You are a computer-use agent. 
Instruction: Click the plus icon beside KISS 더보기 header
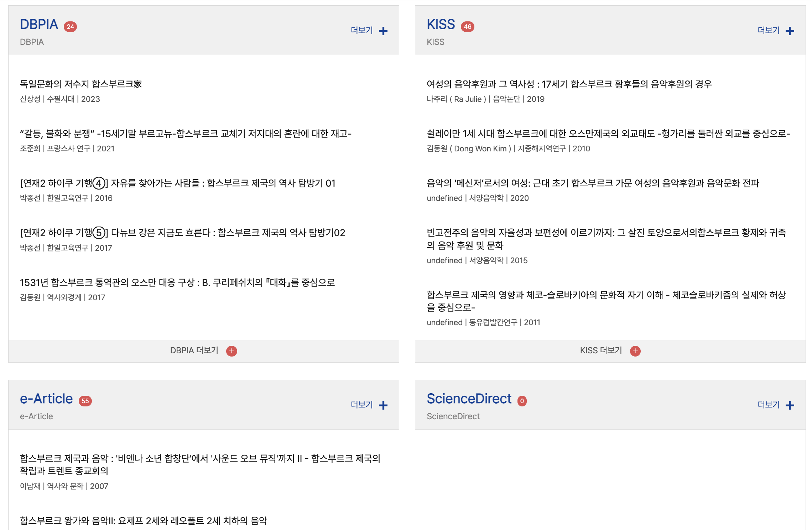click(790, 31)
